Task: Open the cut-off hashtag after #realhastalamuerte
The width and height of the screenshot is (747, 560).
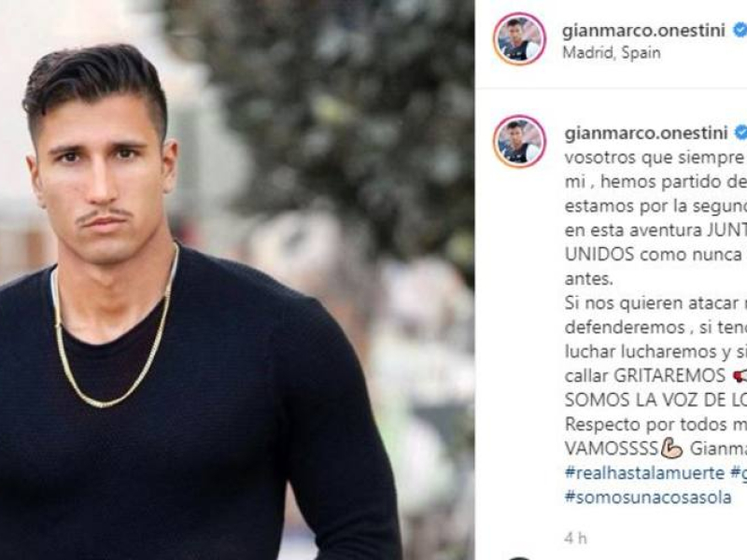Action: 739,473
